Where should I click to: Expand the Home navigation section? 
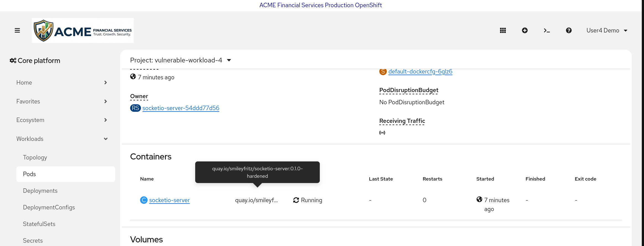62,83
